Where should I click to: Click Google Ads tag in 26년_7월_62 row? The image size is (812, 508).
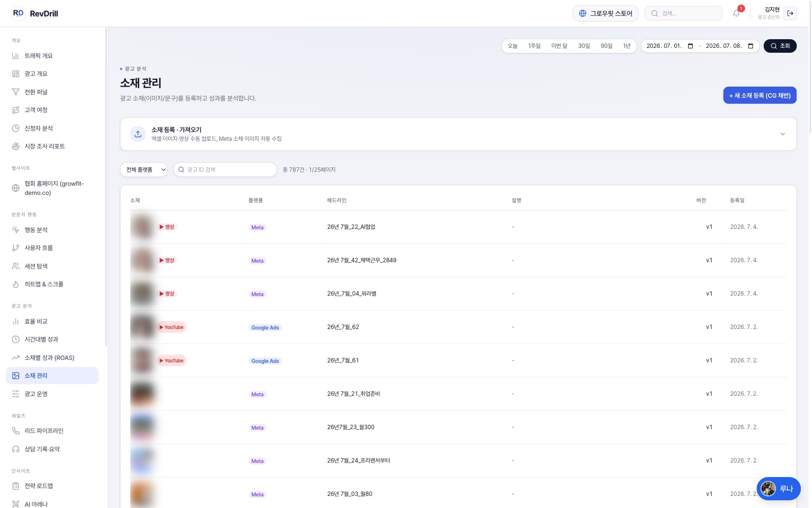[265, 328]
